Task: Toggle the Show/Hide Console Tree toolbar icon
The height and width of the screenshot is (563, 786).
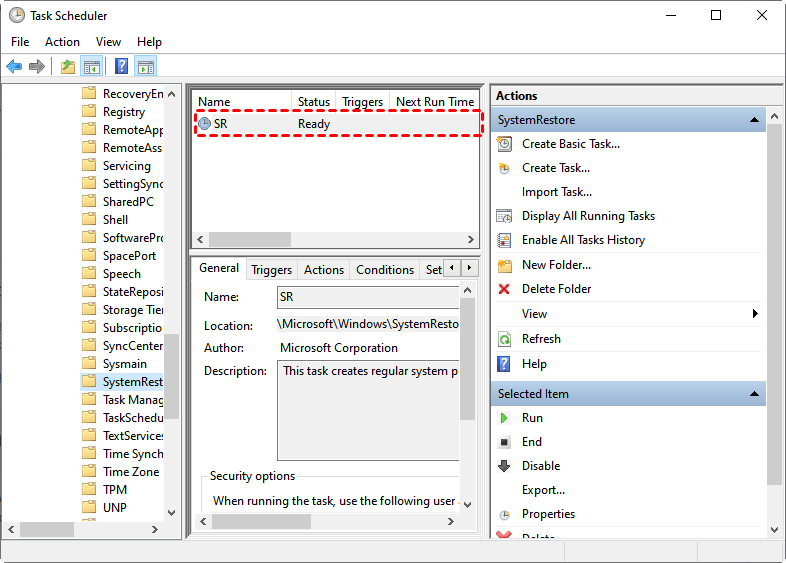Action: point(92,66)
